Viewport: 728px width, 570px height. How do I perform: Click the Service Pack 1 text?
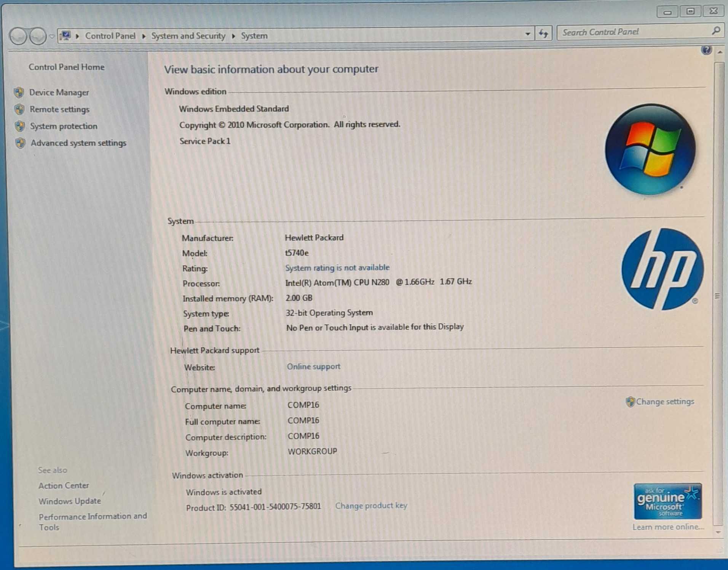[205, 141]
